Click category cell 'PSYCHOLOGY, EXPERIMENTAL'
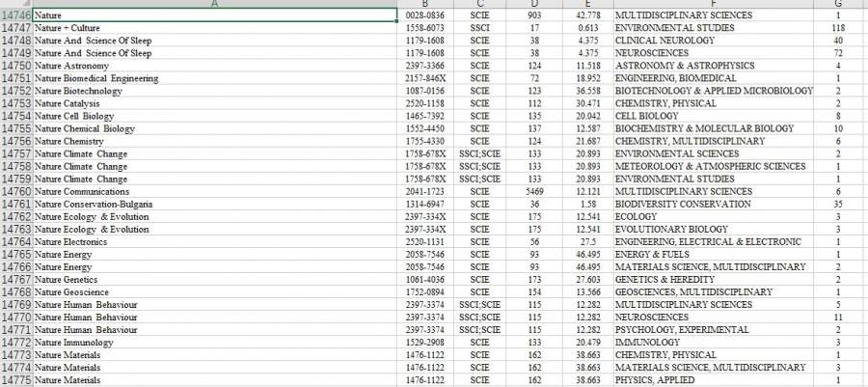Screen dimensions: 868x387 coord(714,330)
